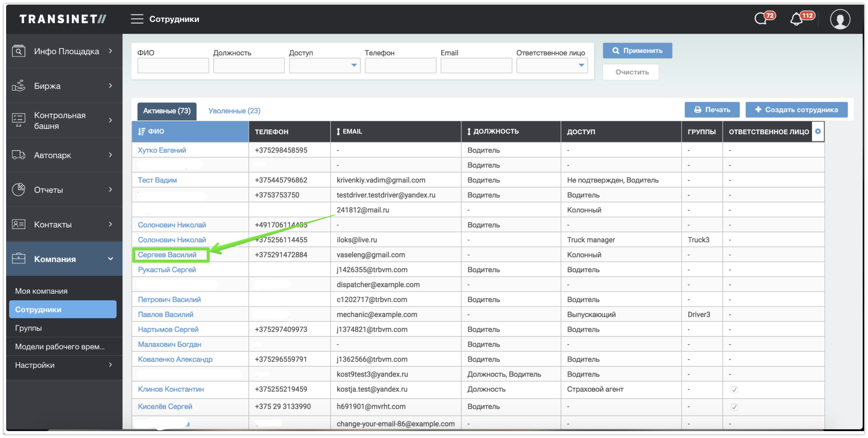The height and width of the screenshot is (438, 868).
Task: Expand the Контрольная башня menu
Action: click(x=110, y=120)
